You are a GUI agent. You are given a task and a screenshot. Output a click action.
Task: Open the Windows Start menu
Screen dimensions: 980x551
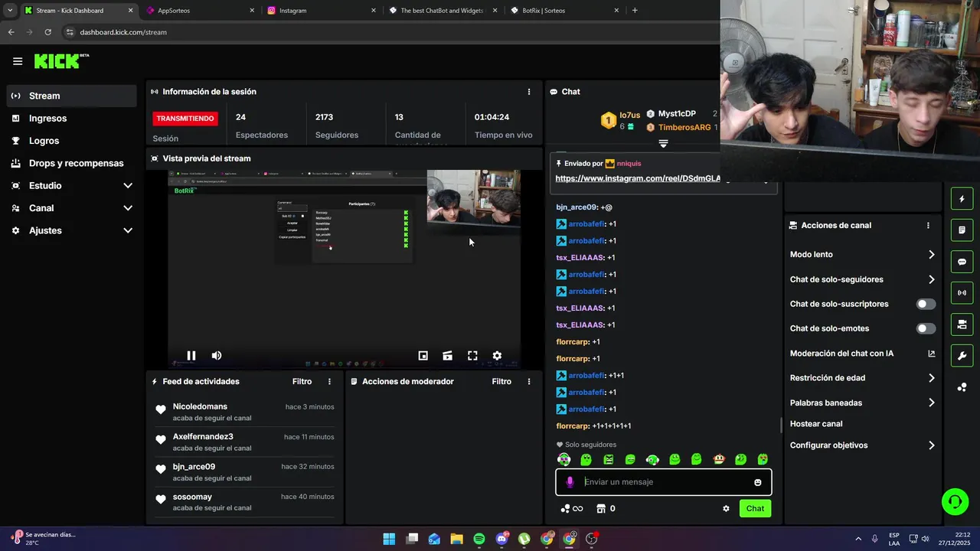tap(389, 539)
